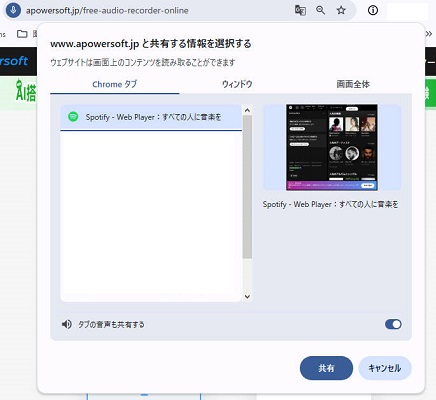The height and width of the screenshot is (400, 436).
Task: Switch to the ウィンドウ tab
Action: (237, 84)
